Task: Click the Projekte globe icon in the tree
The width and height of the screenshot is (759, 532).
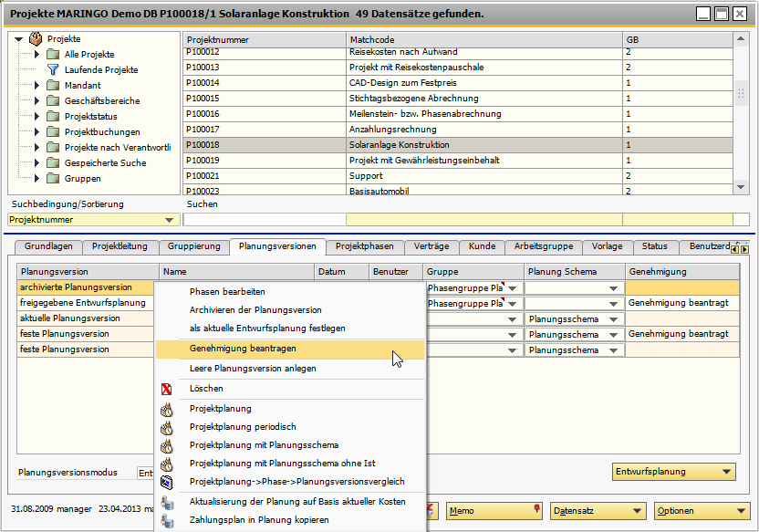Action: click(x=34, y=38)
